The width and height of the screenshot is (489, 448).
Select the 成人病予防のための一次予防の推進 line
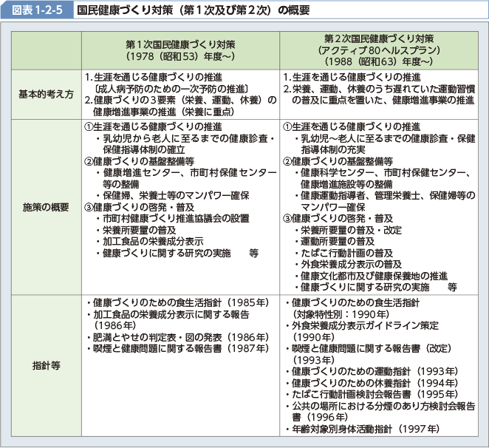tap(174, 88)
